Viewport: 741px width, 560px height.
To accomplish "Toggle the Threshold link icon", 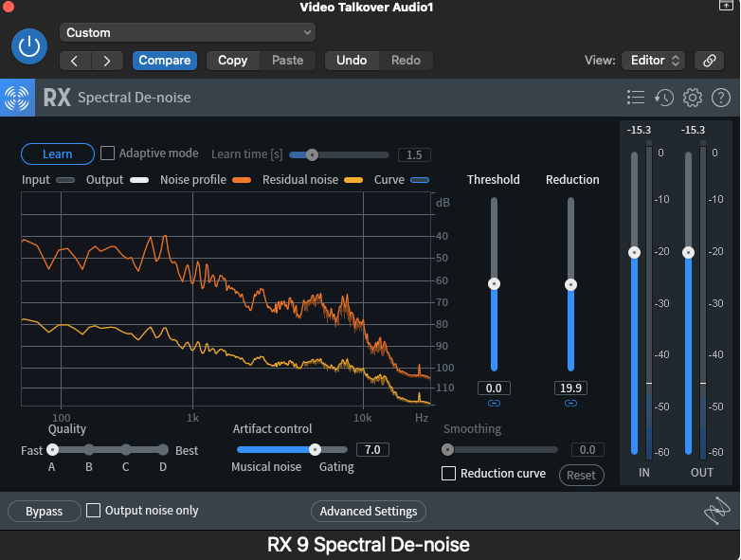I will [494, 403].
